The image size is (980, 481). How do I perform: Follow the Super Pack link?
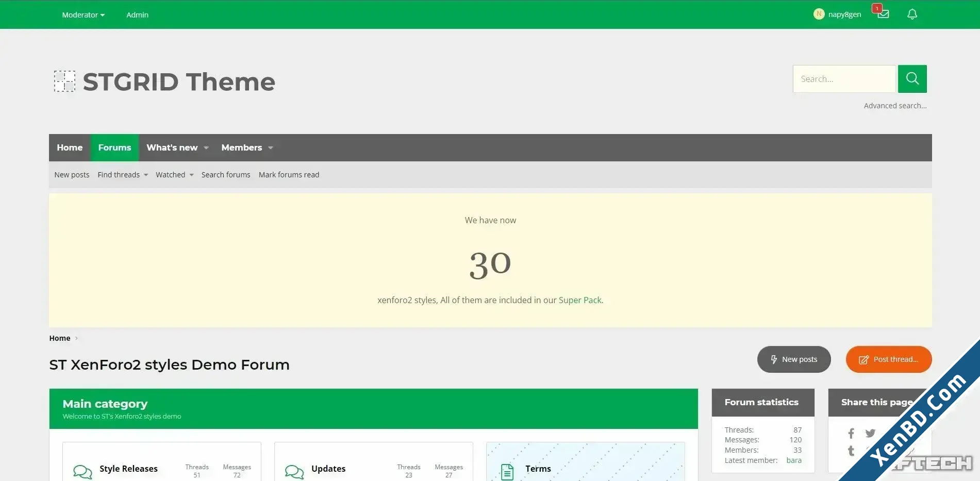point(580,300)
